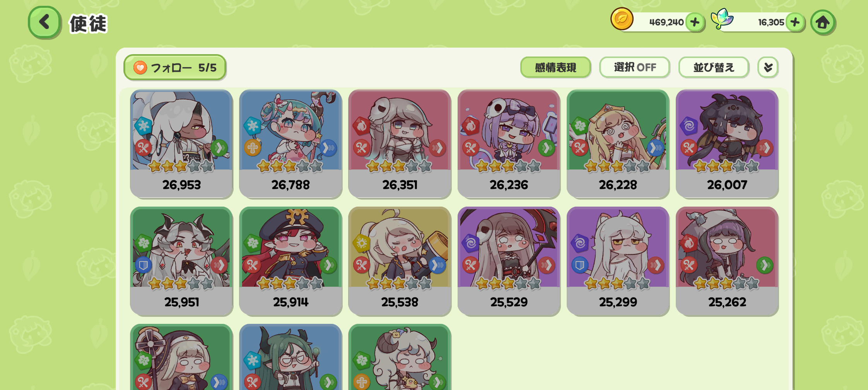The width and height of the screenshot is (868, 390).
Task: Tap the orange heart follow icon
Action: point(140,68)
